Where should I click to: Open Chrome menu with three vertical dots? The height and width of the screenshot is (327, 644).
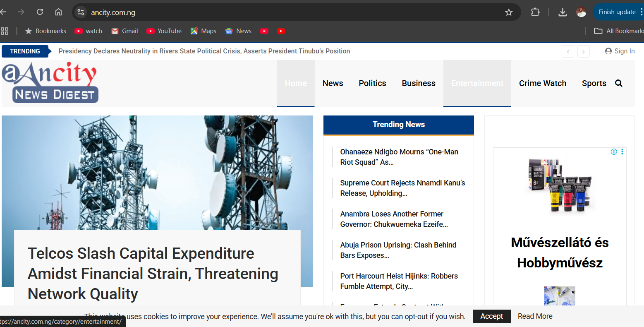pyautogui.click(x=640, y=12)
